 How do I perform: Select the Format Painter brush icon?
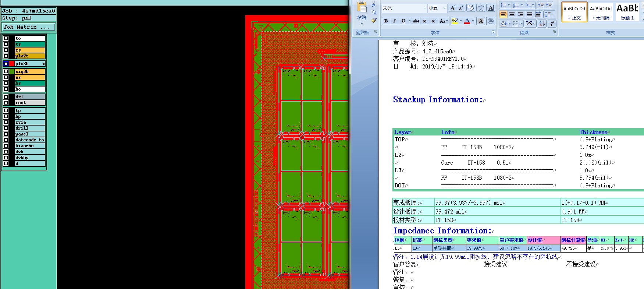374,21
